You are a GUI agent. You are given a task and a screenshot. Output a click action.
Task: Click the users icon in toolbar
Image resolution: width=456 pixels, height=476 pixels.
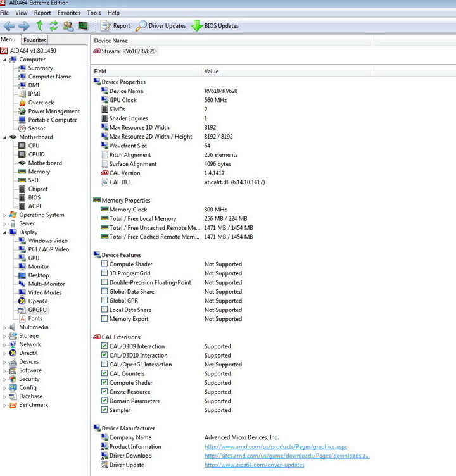click(x=68, y=26)
